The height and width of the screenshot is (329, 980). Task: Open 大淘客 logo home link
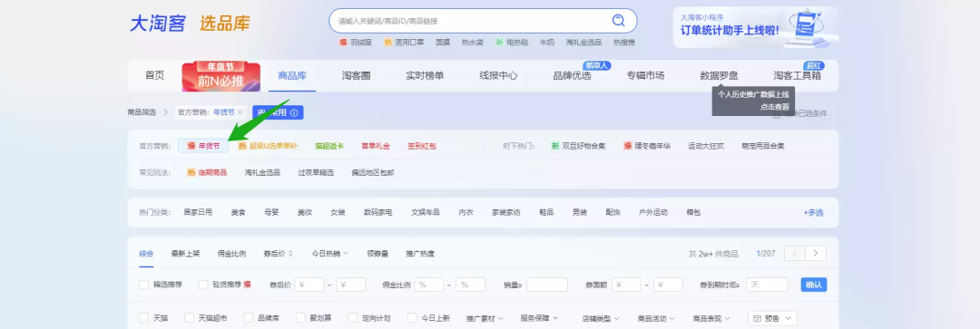pyautogui.click(x=158, y=23)
